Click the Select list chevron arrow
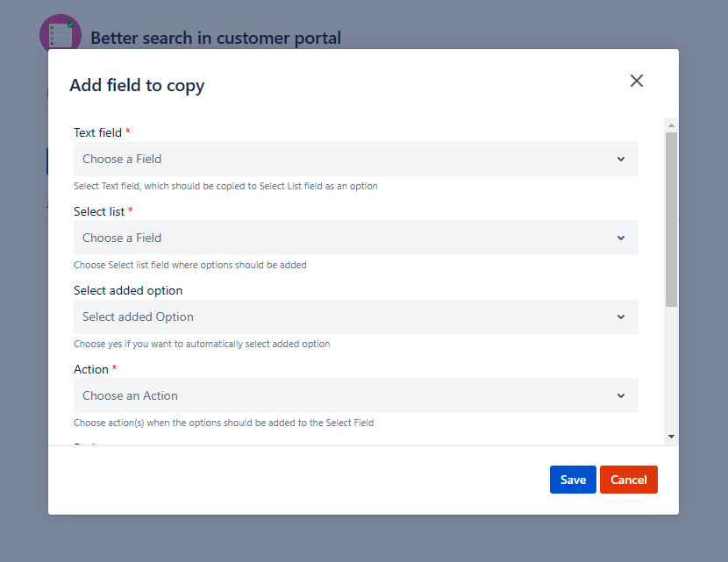 (x=621, y=238)
